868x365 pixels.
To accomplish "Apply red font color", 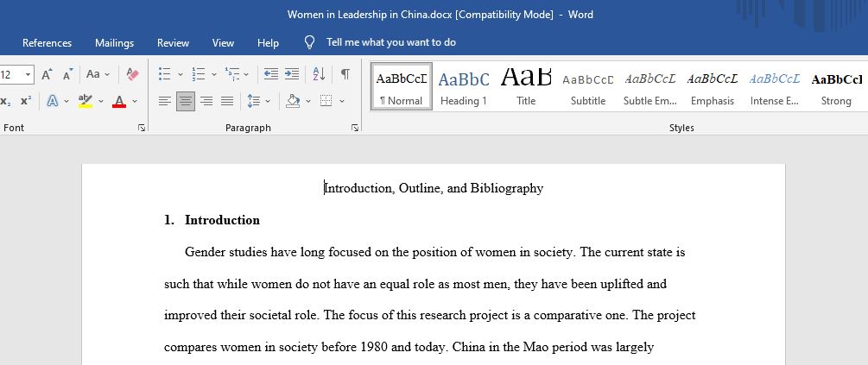I will [119, 101].
